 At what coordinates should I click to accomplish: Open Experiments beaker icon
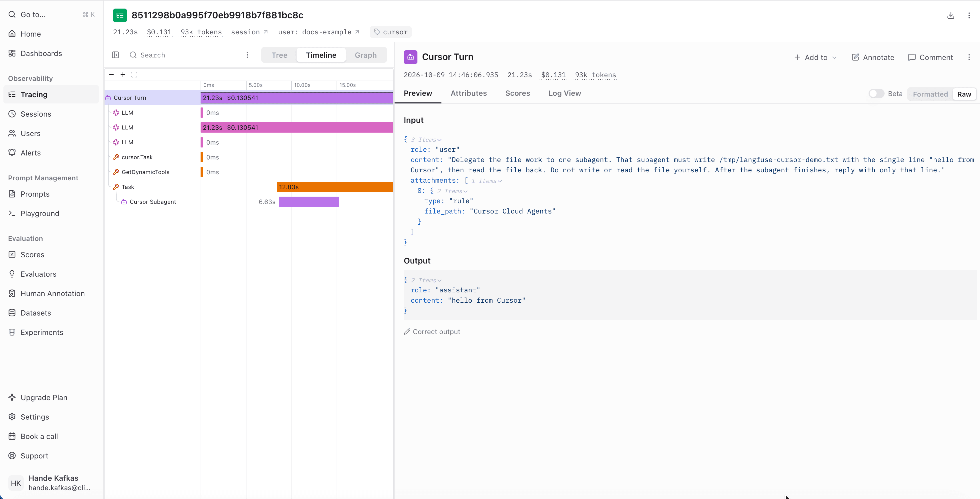(12, 332)
